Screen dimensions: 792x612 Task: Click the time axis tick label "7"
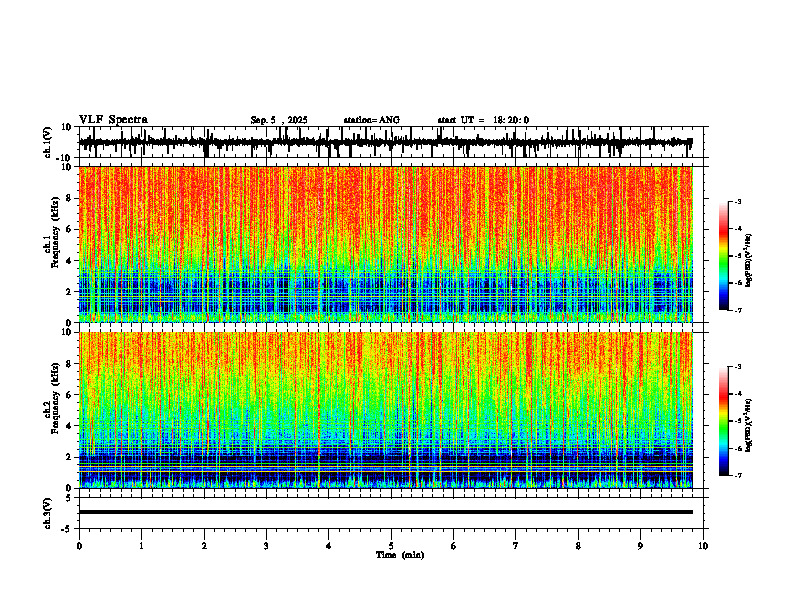(516, 546)
